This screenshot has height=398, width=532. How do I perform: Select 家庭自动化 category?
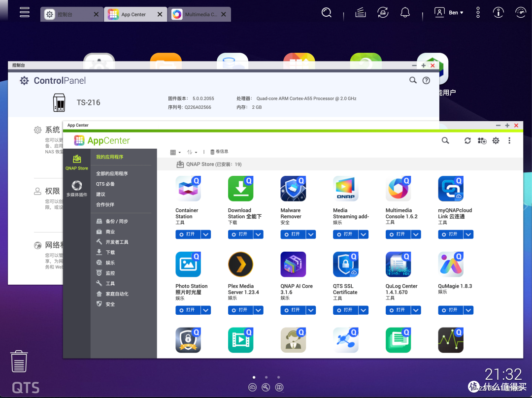point(112,294)
